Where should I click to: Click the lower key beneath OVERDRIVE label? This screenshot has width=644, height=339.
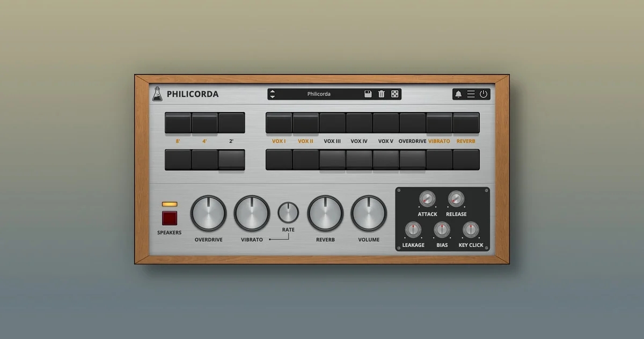pos(413,160)
